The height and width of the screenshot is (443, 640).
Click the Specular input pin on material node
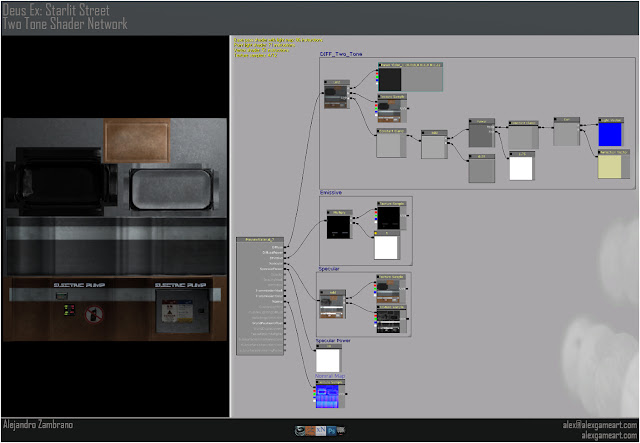[285, 263]
